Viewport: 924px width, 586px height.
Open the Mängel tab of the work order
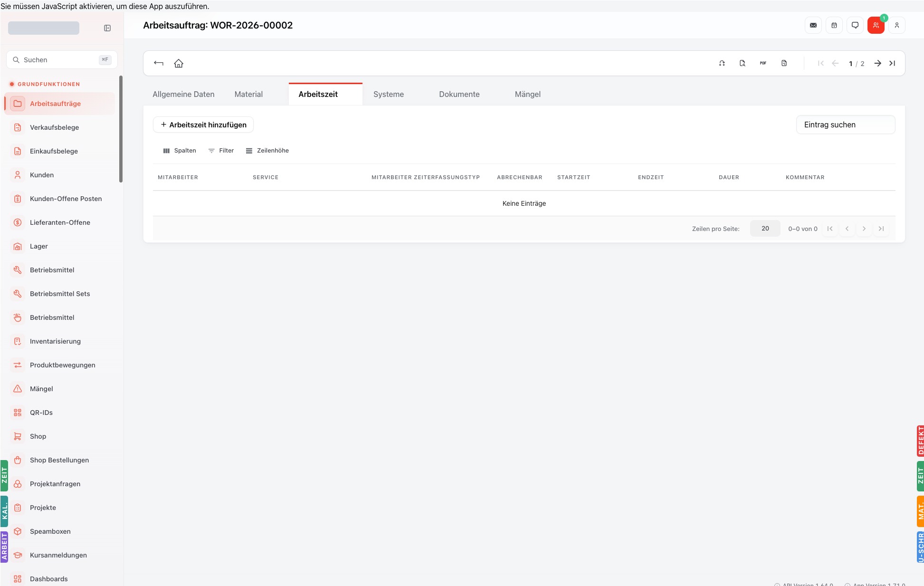[528, 94]
